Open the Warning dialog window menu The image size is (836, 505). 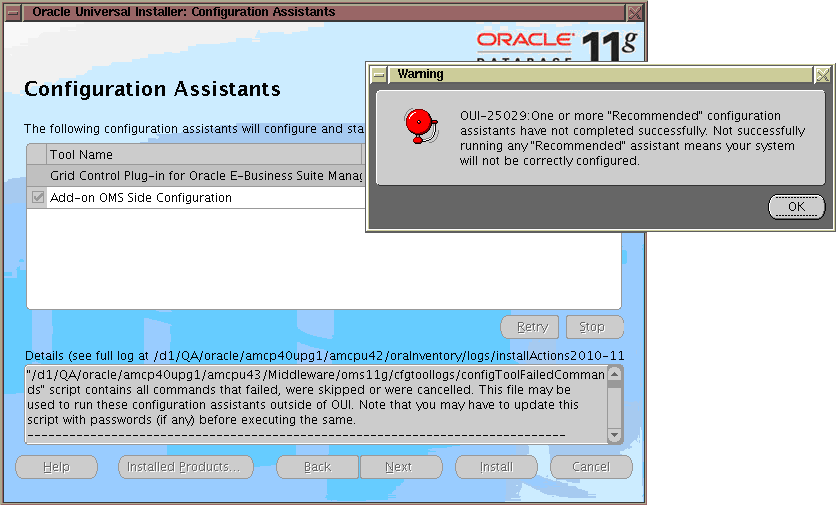pyautogui.click(x=379, y=75)
